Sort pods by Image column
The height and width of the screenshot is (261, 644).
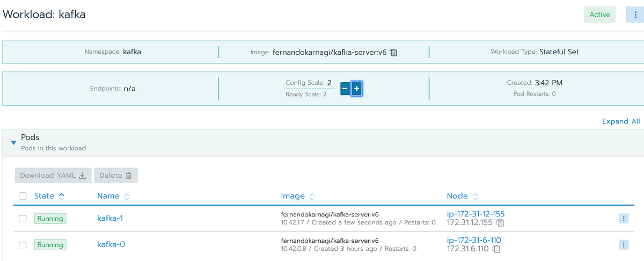point(298,196)
